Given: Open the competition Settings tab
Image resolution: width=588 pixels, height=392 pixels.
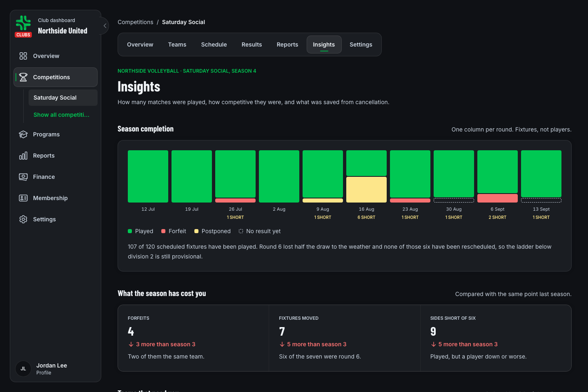Looking at the screenshot, I should [x=361, y=45].
